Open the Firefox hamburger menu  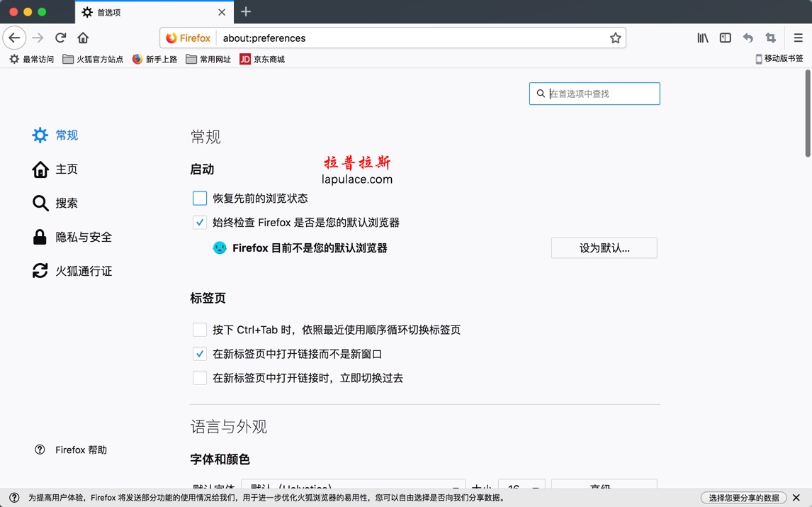tap(798, 38)
